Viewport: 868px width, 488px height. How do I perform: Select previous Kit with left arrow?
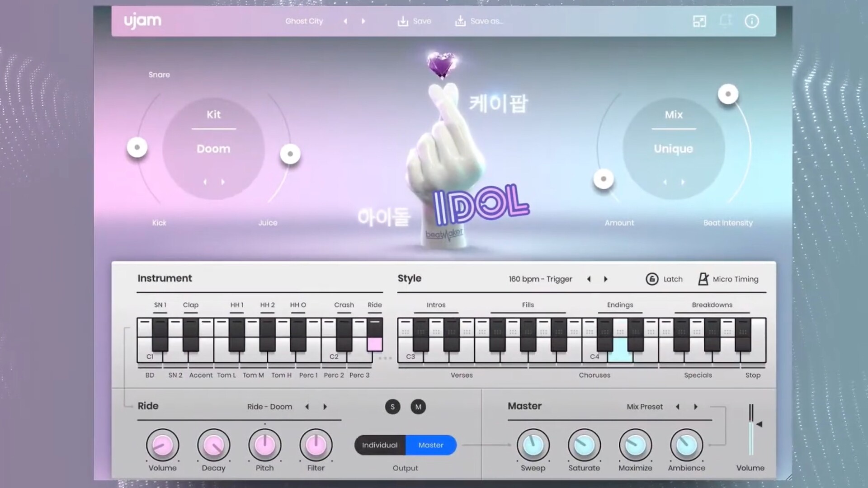(x=205, y=182)
